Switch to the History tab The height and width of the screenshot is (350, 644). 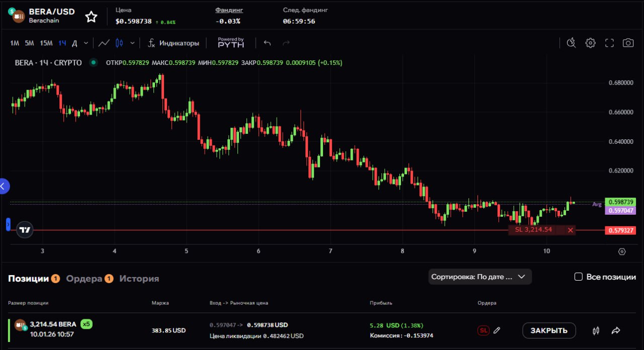pos(139,279)
